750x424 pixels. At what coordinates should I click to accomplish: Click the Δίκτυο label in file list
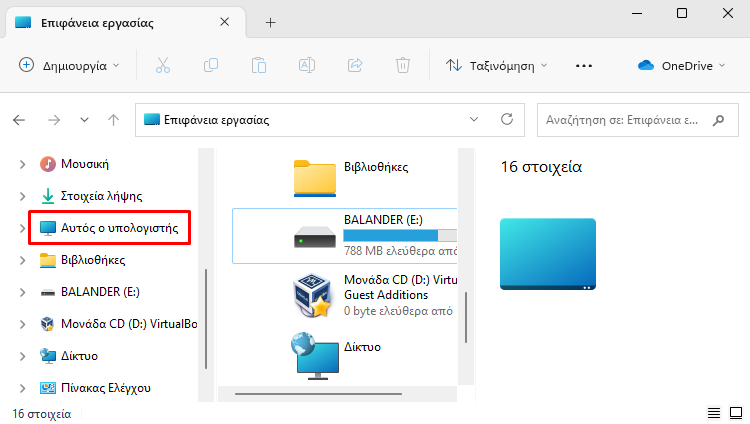362,347
